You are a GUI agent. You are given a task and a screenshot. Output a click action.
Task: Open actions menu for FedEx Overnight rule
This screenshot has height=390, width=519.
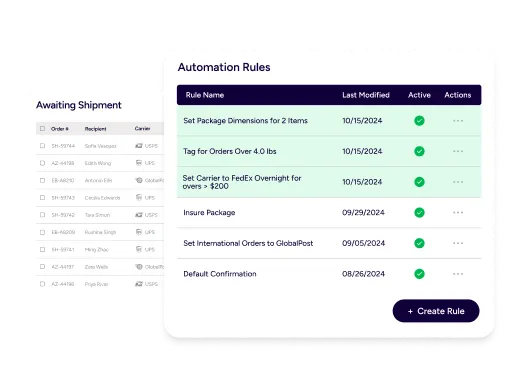(458, 182)
